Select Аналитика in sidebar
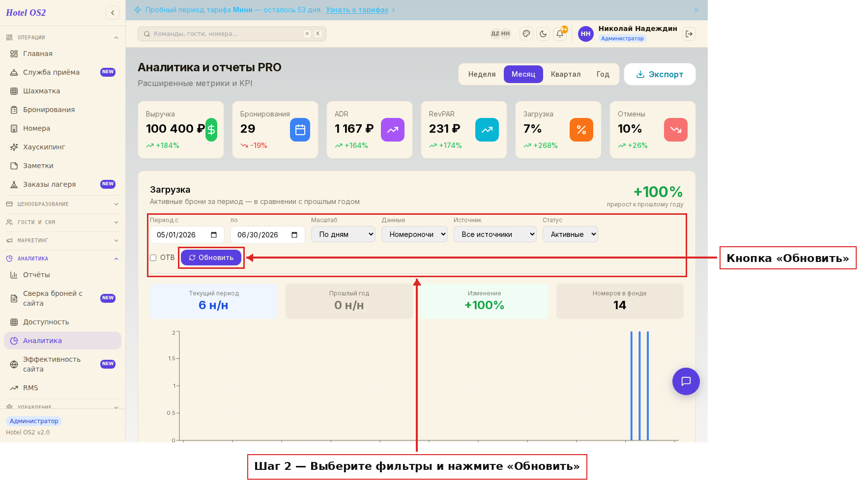Viewport: 868px width, 491px height. [62, 341]
